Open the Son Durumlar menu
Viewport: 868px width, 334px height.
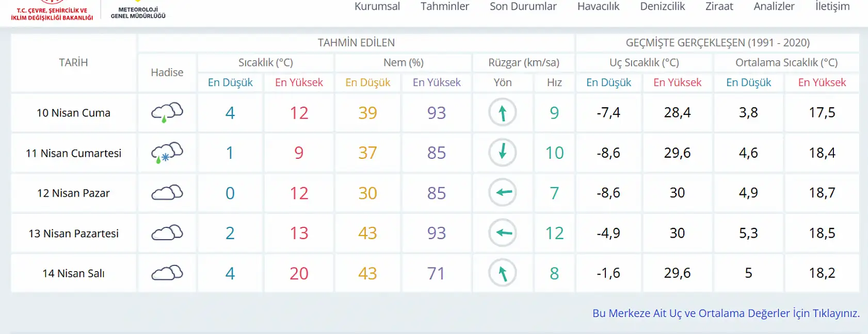(523, 7)
